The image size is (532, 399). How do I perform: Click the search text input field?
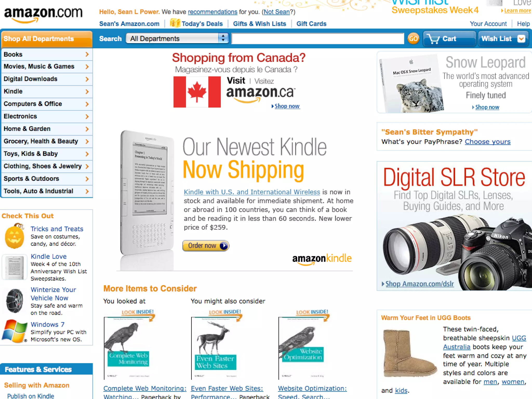pyautogui.click(x=318, y=38)
